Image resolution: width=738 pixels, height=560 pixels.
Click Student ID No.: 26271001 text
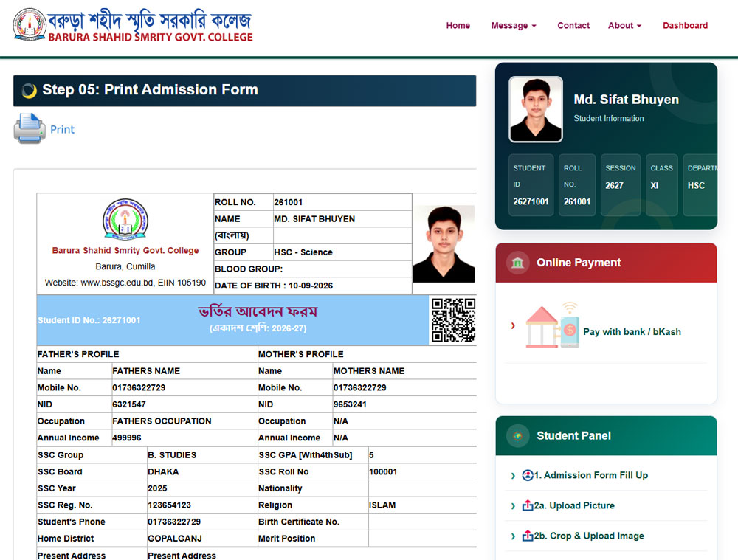pos(89,320)
